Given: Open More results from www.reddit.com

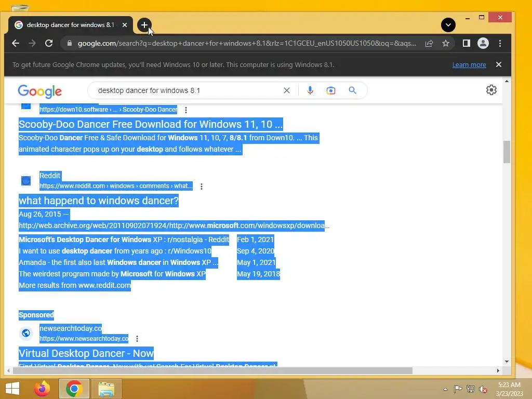Looking at the screenshot, I should tap(75, 285).
